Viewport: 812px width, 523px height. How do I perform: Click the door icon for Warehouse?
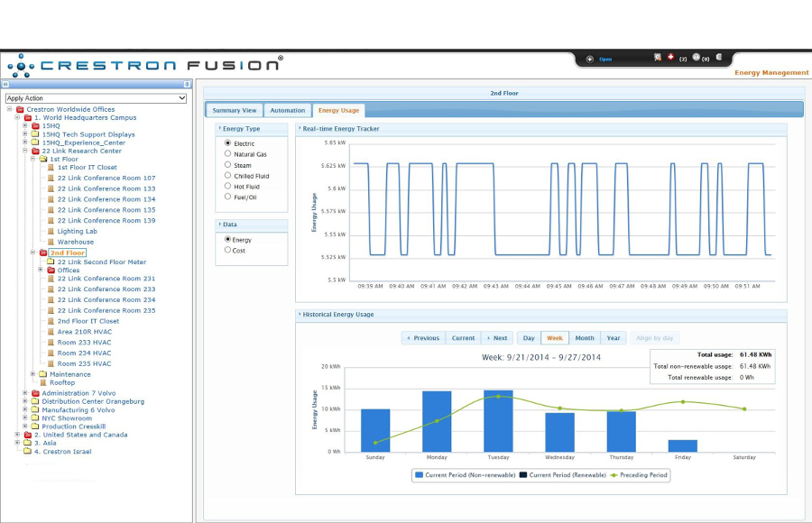click(x=51, y=242)
